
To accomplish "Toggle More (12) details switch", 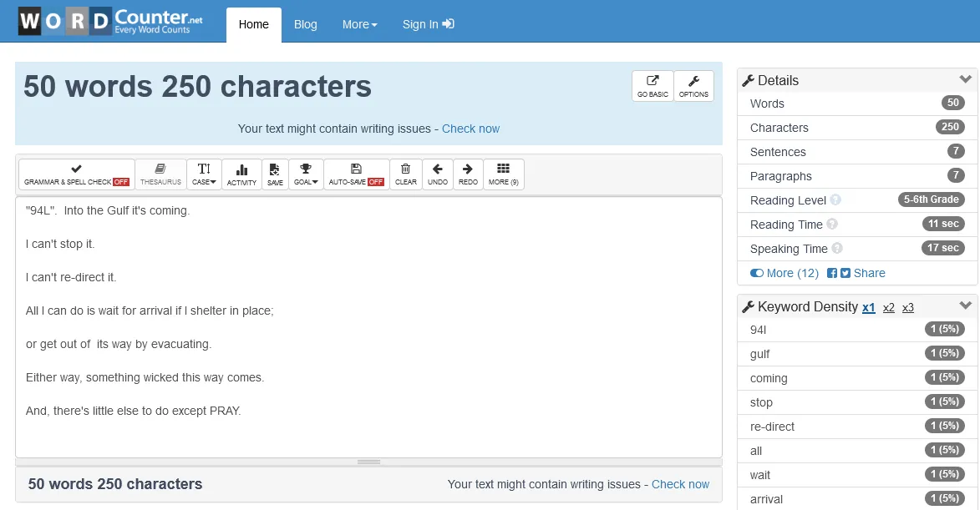I will (x=785, y=273).
